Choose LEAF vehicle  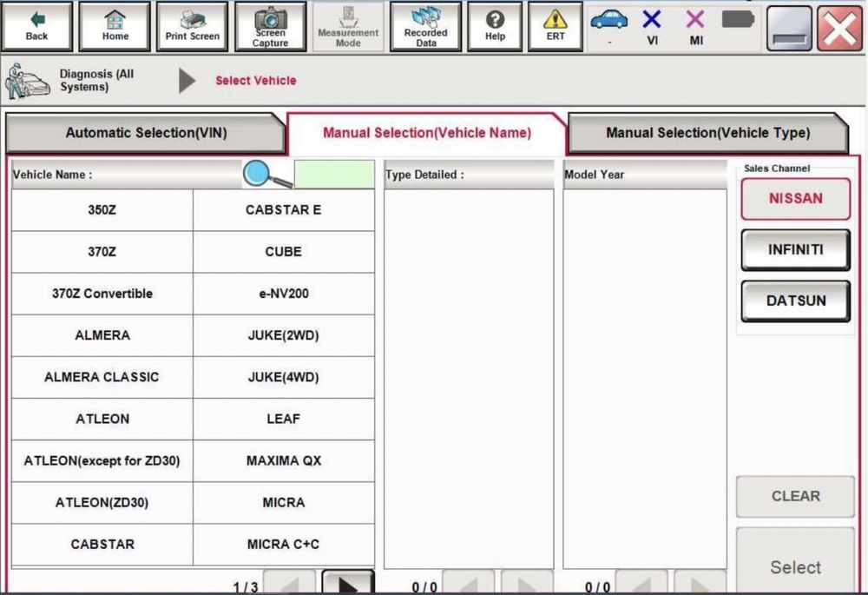coord(284,419)
